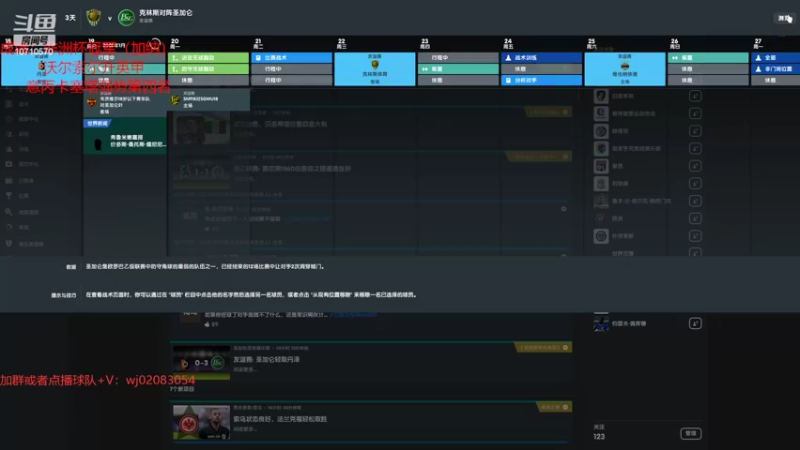Click the cone icon on 战术训练 session

(x=508, y=58)
